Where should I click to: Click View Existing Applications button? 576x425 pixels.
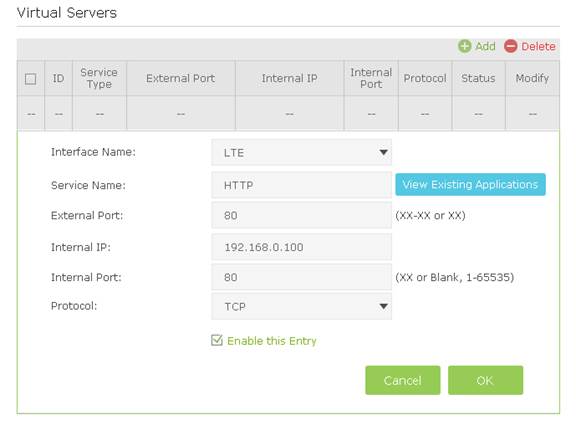tap(470, 184)
